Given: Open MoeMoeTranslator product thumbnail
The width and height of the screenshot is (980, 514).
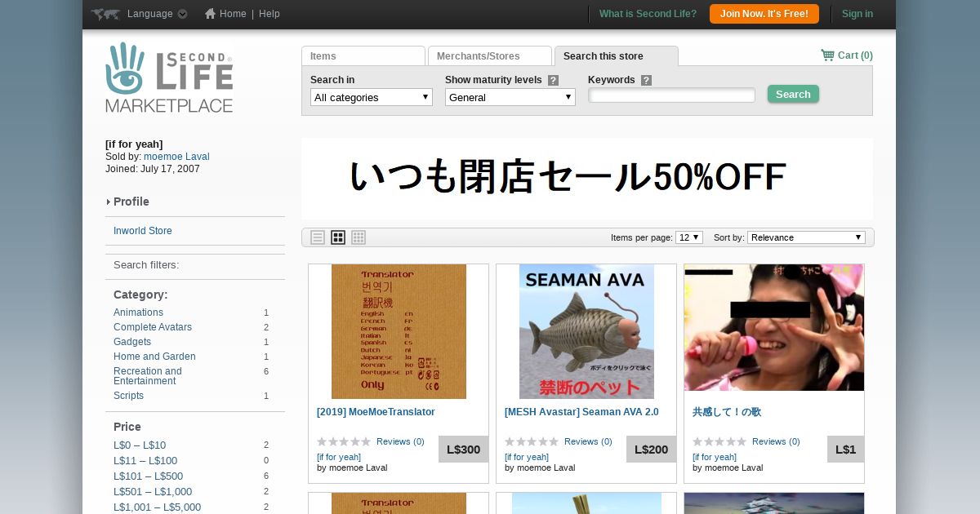Looking at the screenshot, I should (x=399, y=331).
